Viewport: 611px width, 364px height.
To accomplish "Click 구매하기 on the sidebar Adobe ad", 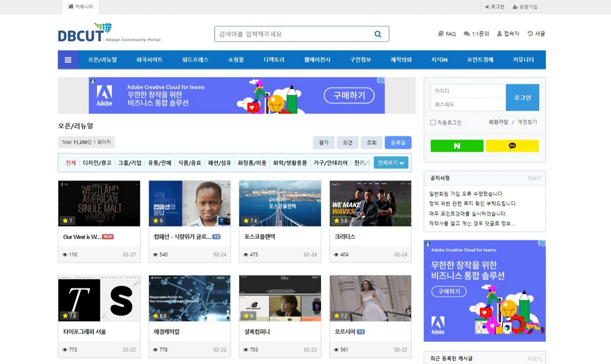I will point(449,291).
